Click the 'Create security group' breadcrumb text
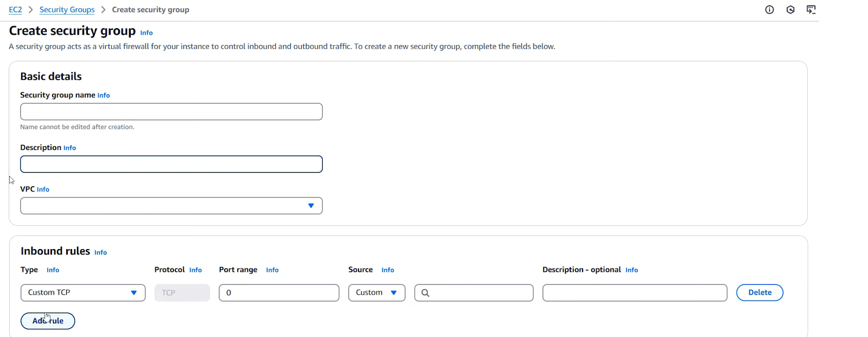The image size is (868, 337). coord(150,10)
